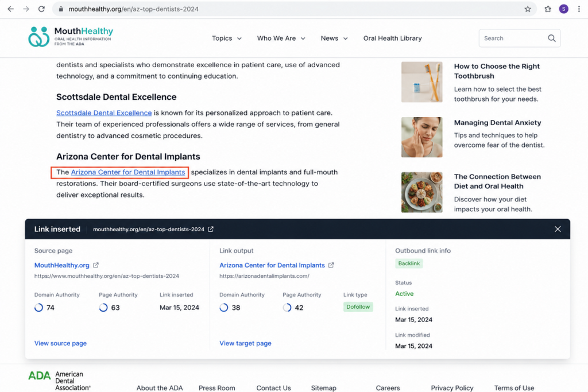The height and width of the screenshot is (392, 588).
Task: Click View target page
Action: click(x=245, y=343)
